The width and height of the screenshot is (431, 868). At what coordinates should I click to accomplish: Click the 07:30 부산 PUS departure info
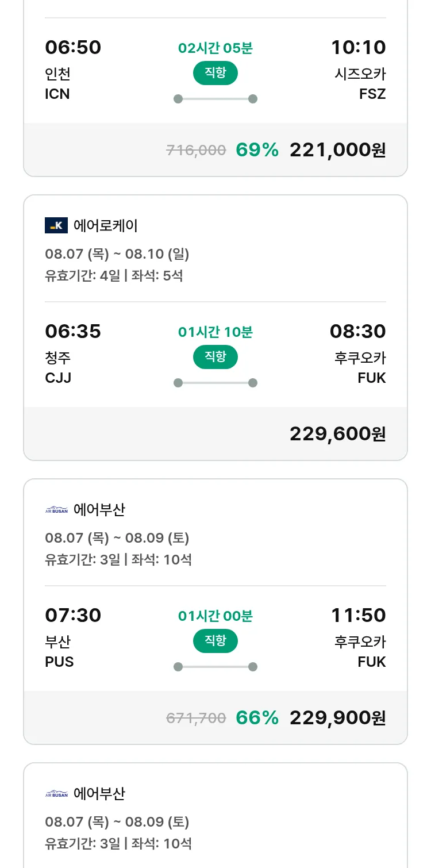point(73,637)
